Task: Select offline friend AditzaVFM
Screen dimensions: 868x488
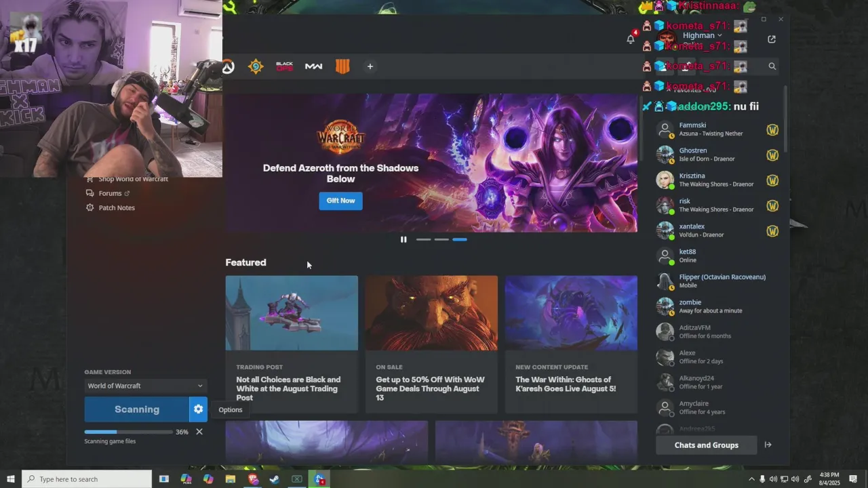Action: [x=717, y=332]
